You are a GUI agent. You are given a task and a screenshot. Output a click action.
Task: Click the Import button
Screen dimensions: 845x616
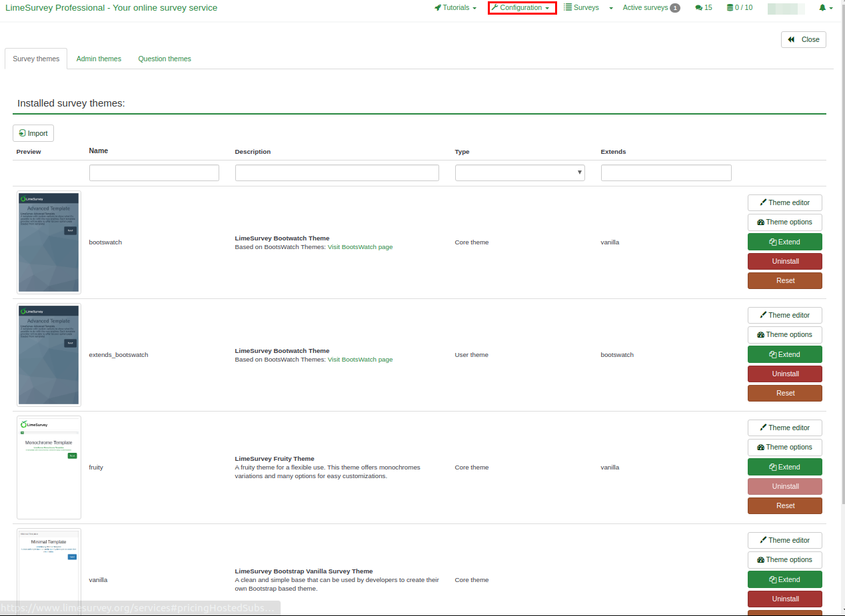coord(33,133)
